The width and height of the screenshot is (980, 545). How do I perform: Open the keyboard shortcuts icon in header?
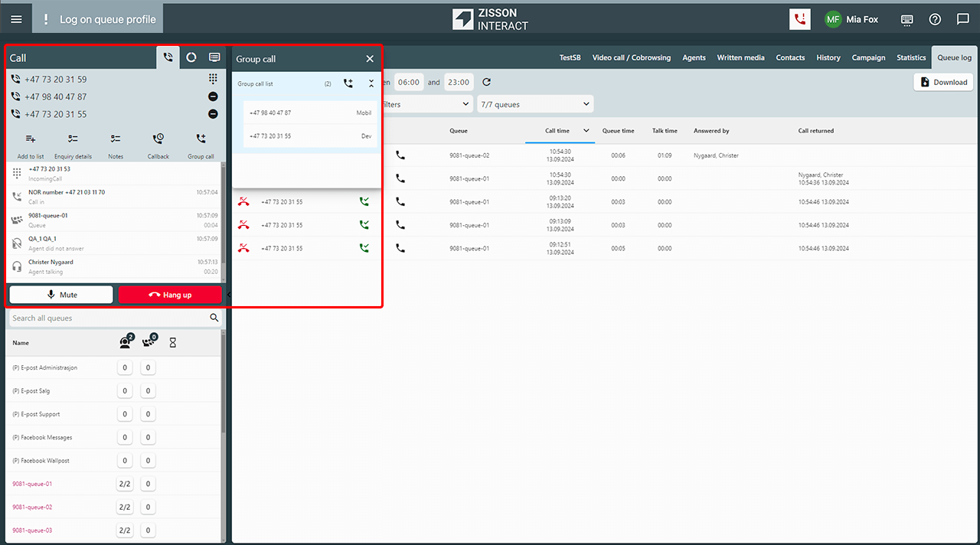(x=907, y=19)
